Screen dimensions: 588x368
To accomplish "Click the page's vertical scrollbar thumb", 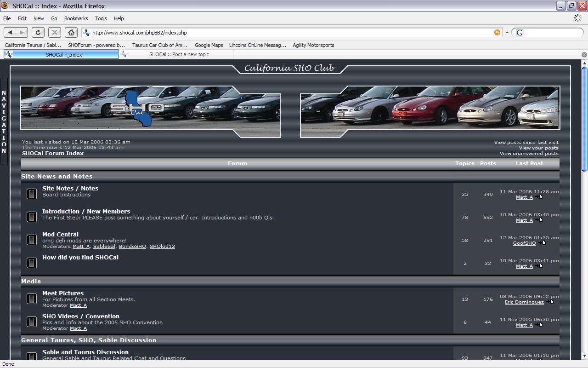I will 584,120.
